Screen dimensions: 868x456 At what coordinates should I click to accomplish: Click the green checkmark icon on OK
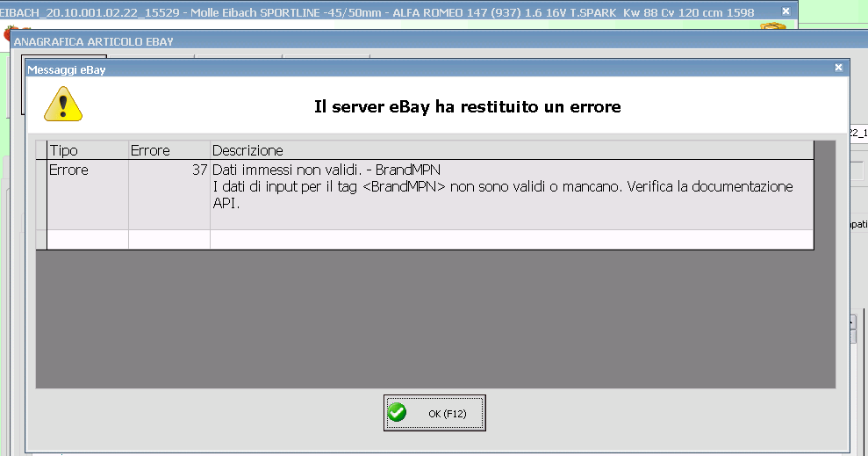pos(397,412)
